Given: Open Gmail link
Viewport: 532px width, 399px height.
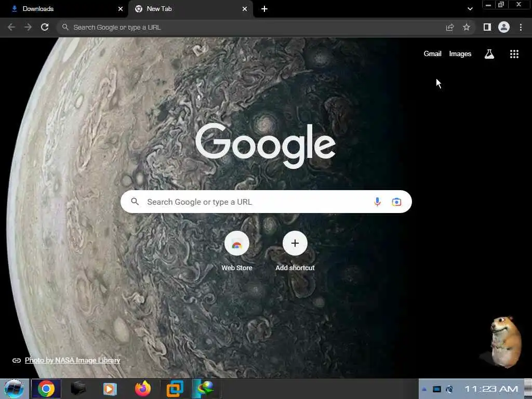Looking at the screenshot, I should point(432,54).
